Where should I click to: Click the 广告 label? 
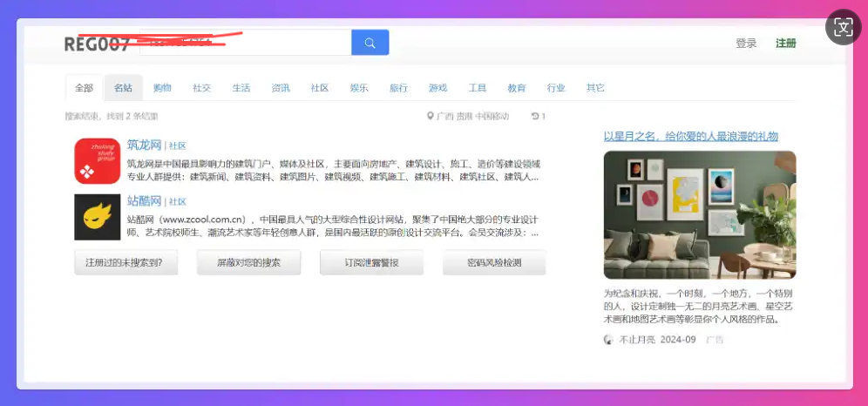click(x=715, y=340)
